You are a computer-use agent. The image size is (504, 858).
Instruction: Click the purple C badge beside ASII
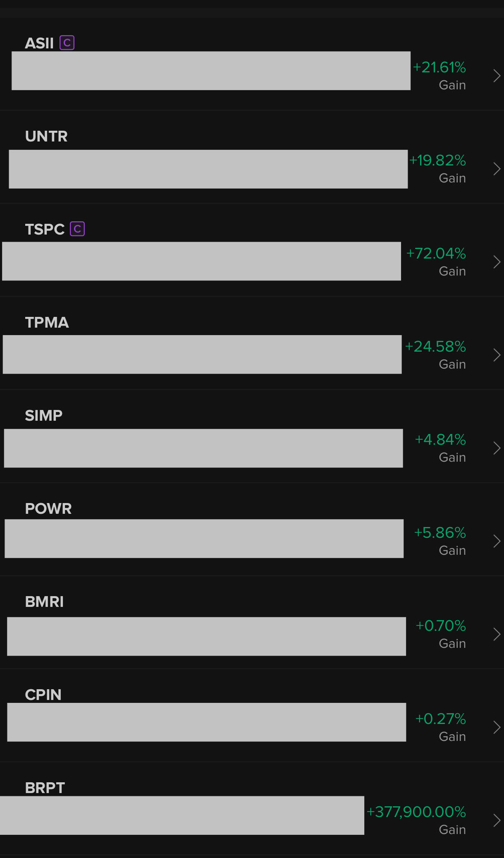(x=67, y=43)
